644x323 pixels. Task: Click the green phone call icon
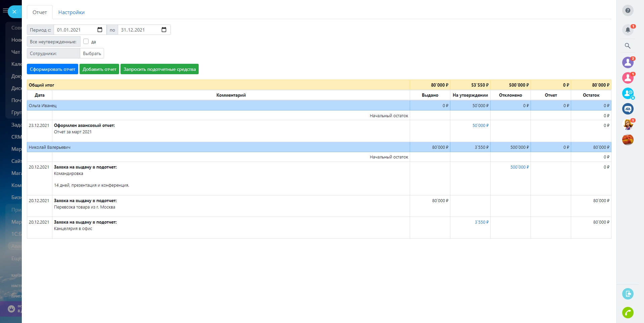coord(628,313)
